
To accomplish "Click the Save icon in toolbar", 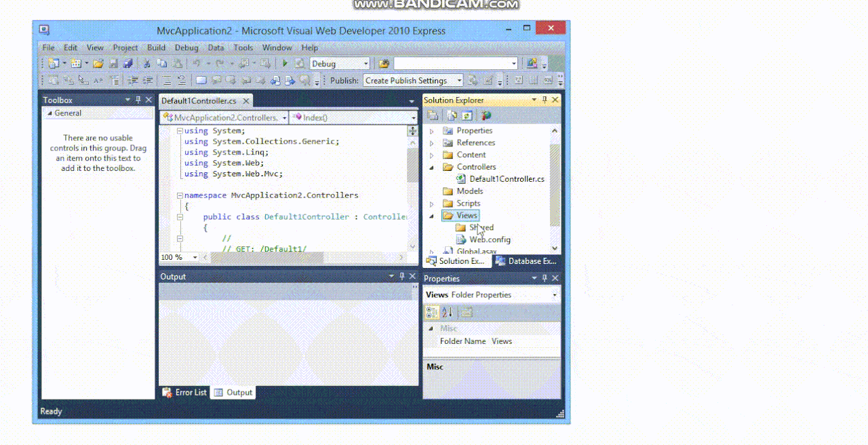I will pos(113,63).
